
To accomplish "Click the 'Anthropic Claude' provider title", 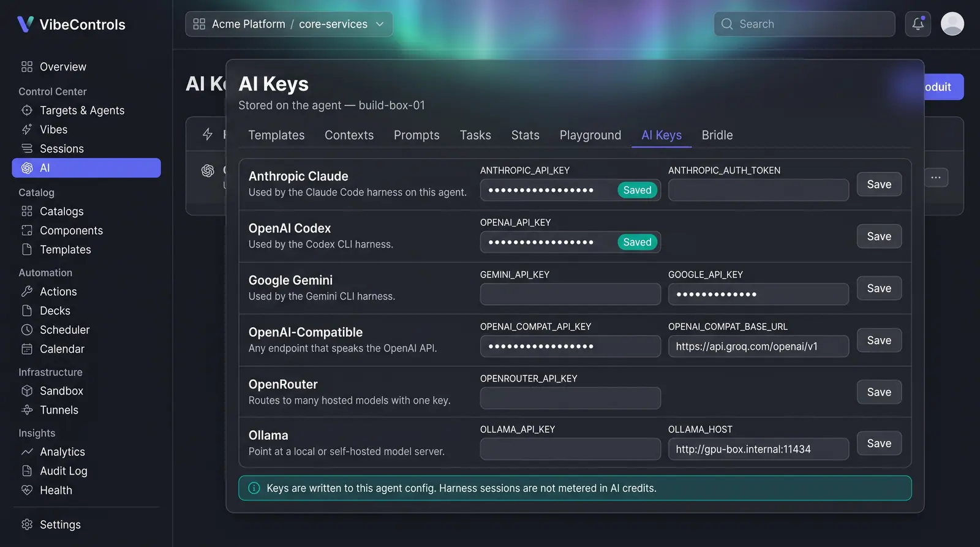I will 298,176.
